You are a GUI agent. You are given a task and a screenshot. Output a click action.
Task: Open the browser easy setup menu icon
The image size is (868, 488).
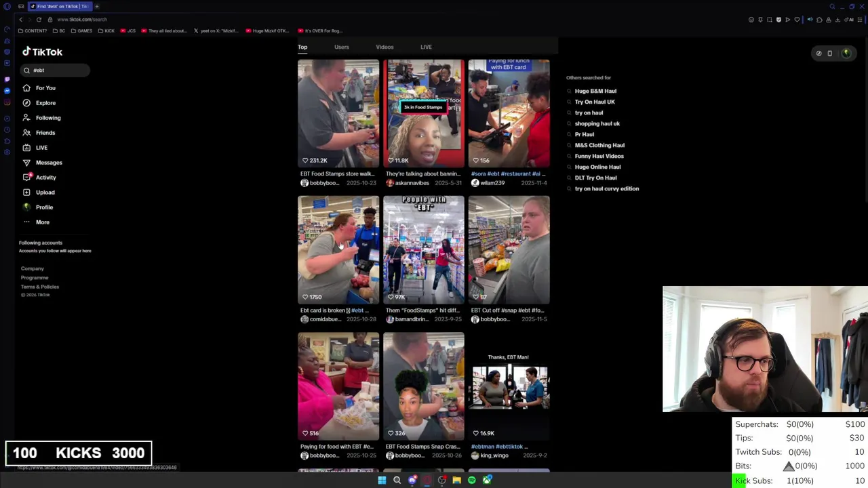[860, 20]
